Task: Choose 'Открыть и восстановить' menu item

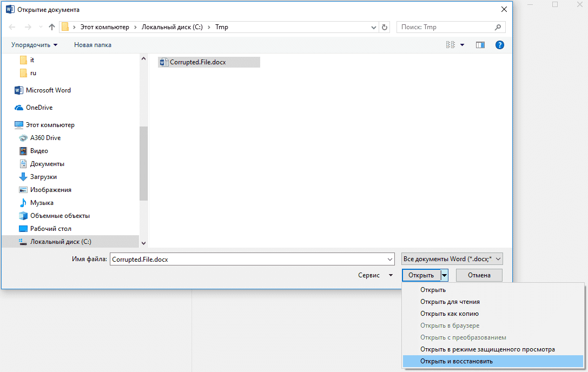Action: point(493,362)
